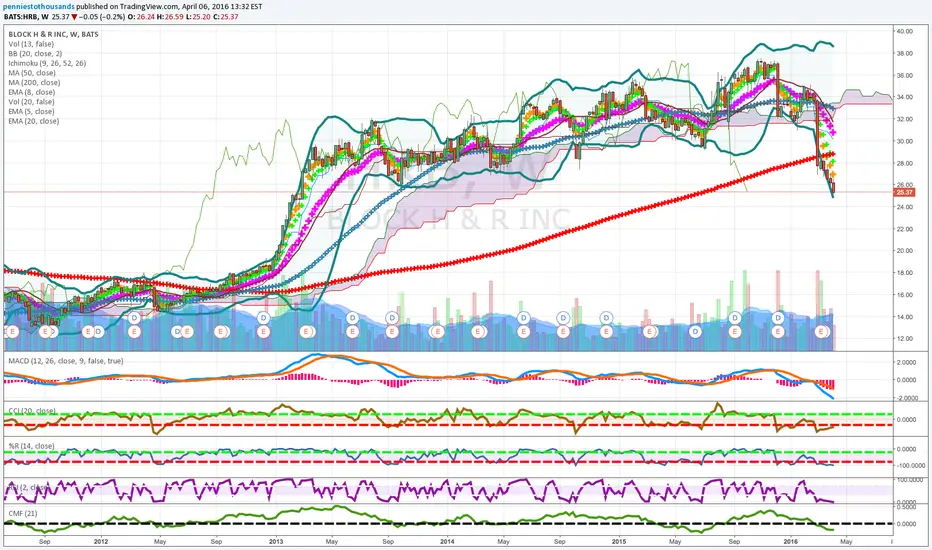Click the -100.0000 %R axis label
The image size is (932, 550).
click(x=909, y=466)
